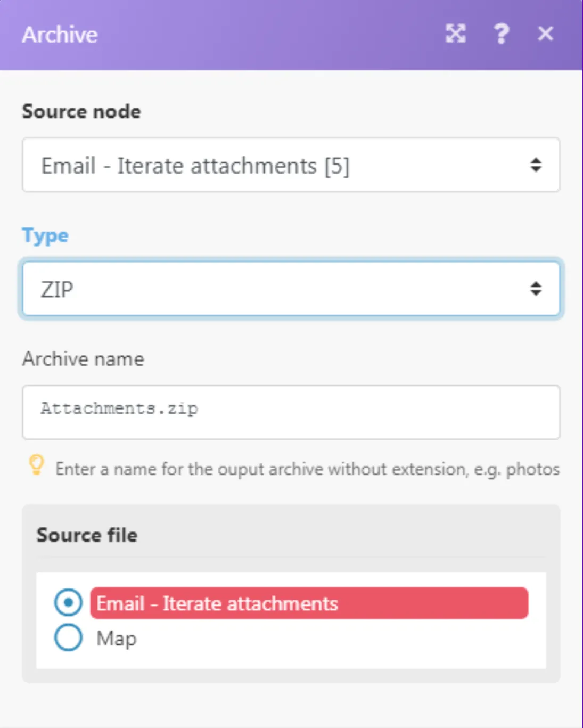Click the Attachments.zip text in the field
This screenshot has height=728, width=583.
point(119,408)
